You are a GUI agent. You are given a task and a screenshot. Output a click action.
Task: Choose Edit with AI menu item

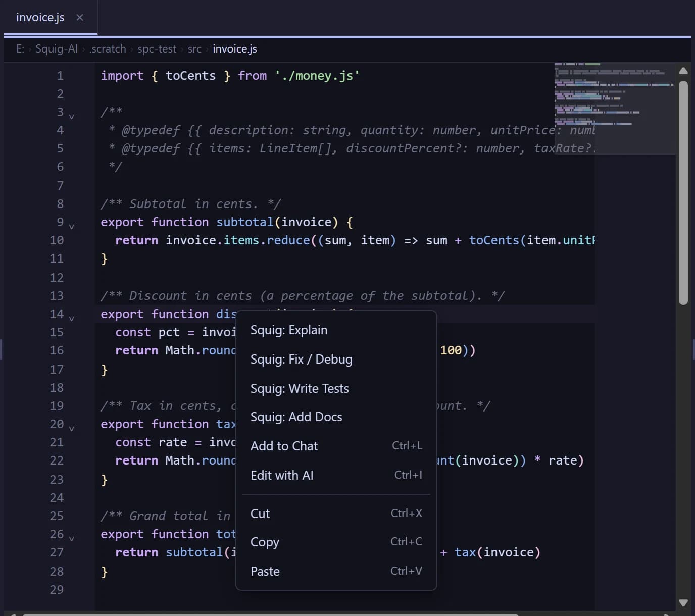click(336, 475)
